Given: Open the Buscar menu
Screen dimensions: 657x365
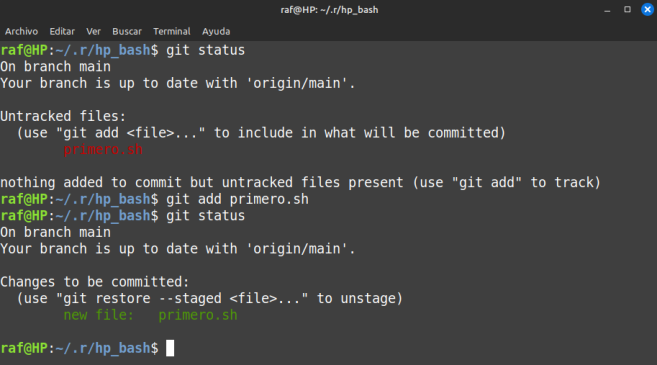Looking at the screenshot, I should [x=127, y=31].
